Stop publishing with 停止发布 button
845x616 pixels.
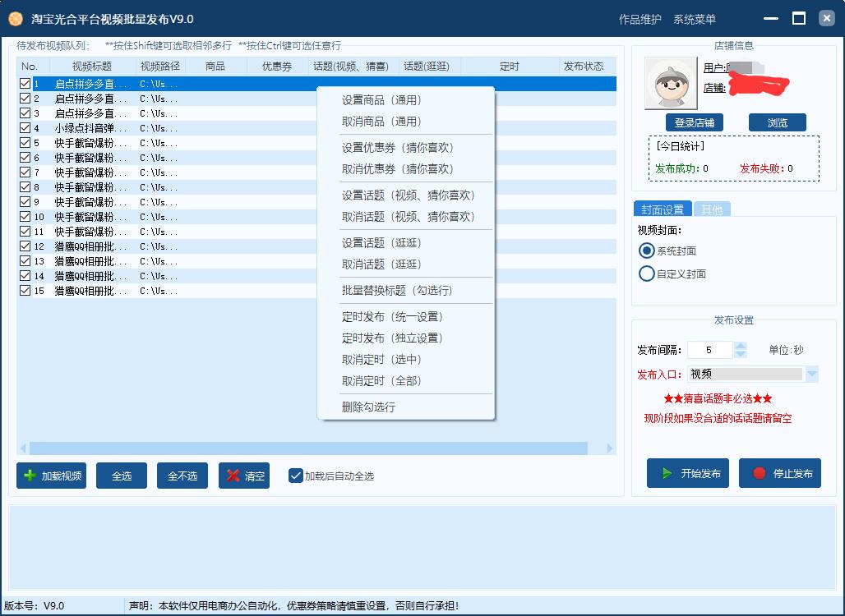780,473
